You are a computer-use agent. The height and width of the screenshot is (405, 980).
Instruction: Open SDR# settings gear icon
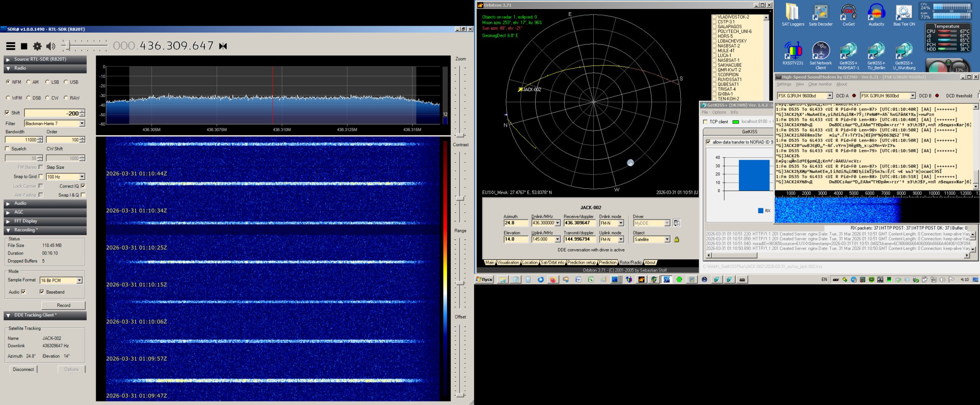[x=37, y=46]
